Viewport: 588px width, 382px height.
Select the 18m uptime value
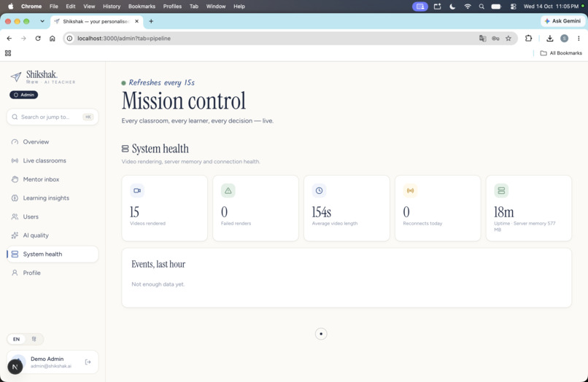pos(503,212)
